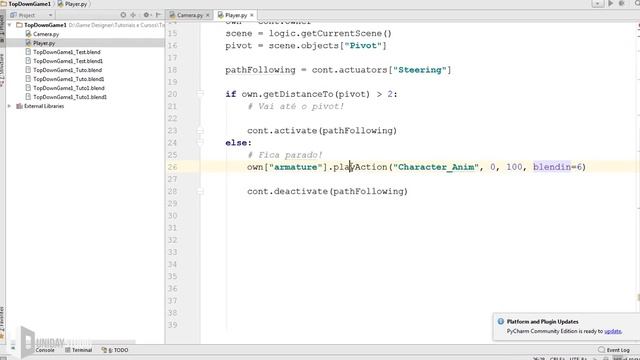Click the "Pivot" string on line 16
This screenshot has height=360, width=640.
pos(362,45)
